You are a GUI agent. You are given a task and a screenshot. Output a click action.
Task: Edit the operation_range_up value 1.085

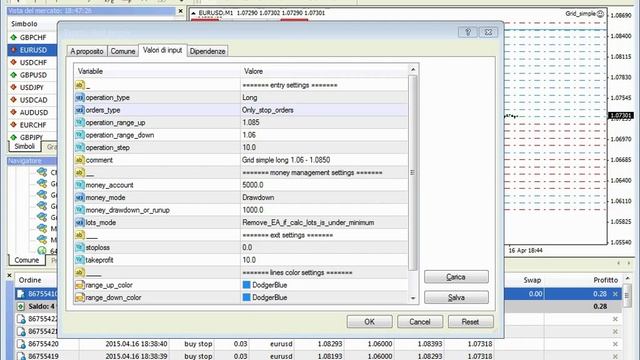point(324,122)
